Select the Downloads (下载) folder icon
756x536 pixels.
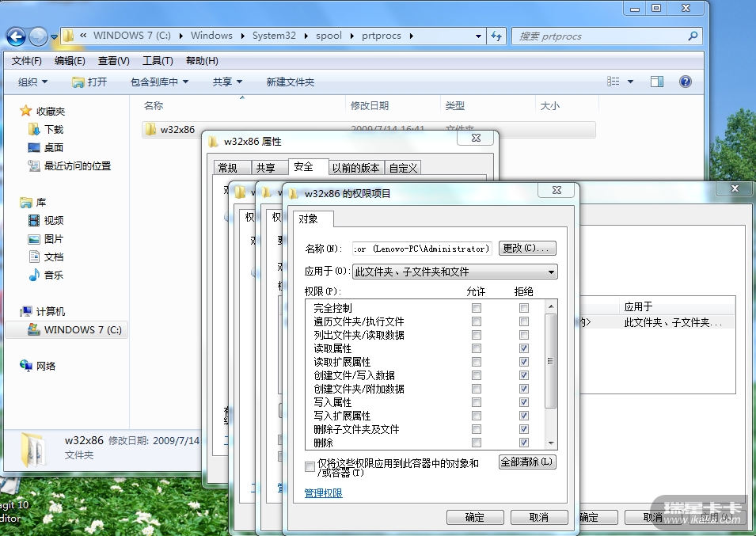point(34,129)
